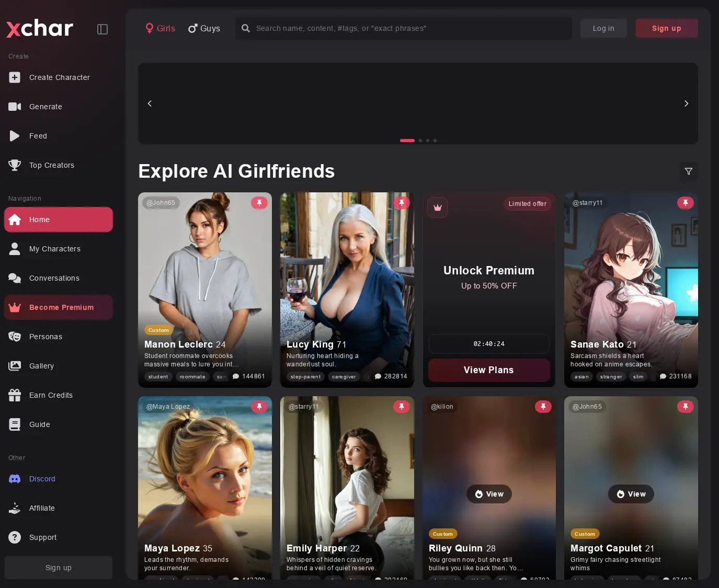Click the Log in button
719x588 pixels.
click(x=603, y=28)
